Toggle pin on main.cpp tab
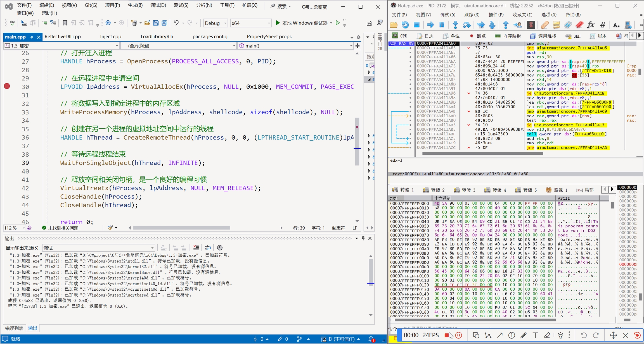 (32, 37)
